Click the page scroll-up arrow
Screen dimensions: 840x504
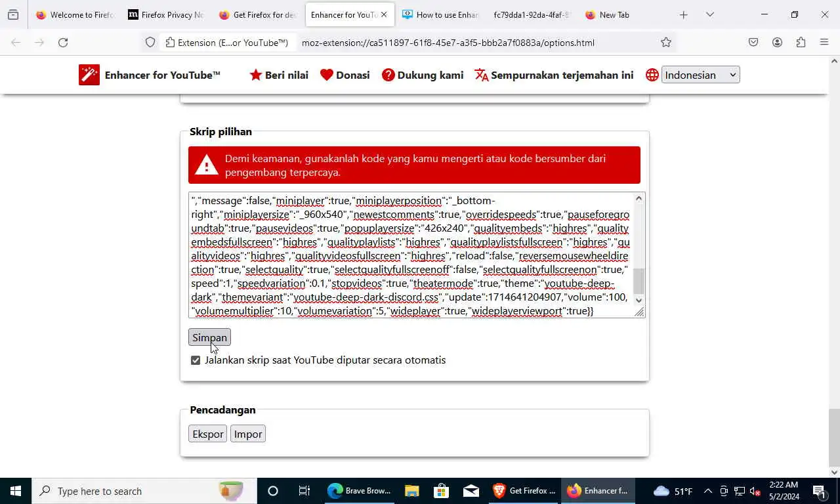click(x=834, y=61)
